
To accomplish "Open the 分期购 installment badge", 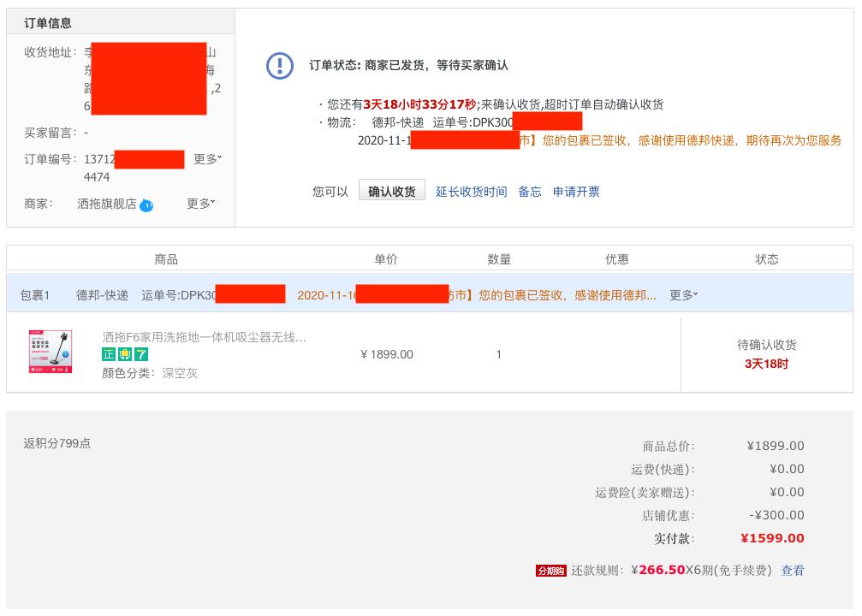I will [x=550, y=571].
